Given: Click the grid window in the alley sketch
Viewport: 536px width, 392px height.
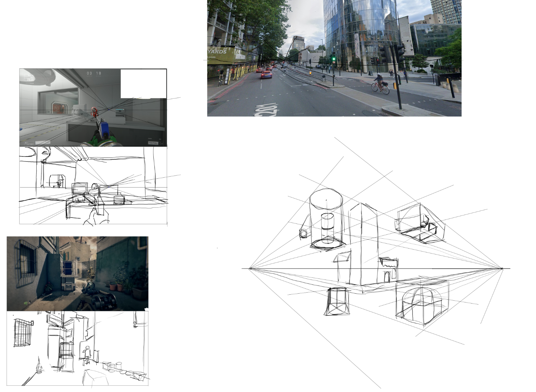Looking at the screenshot, I should [23, 333].
